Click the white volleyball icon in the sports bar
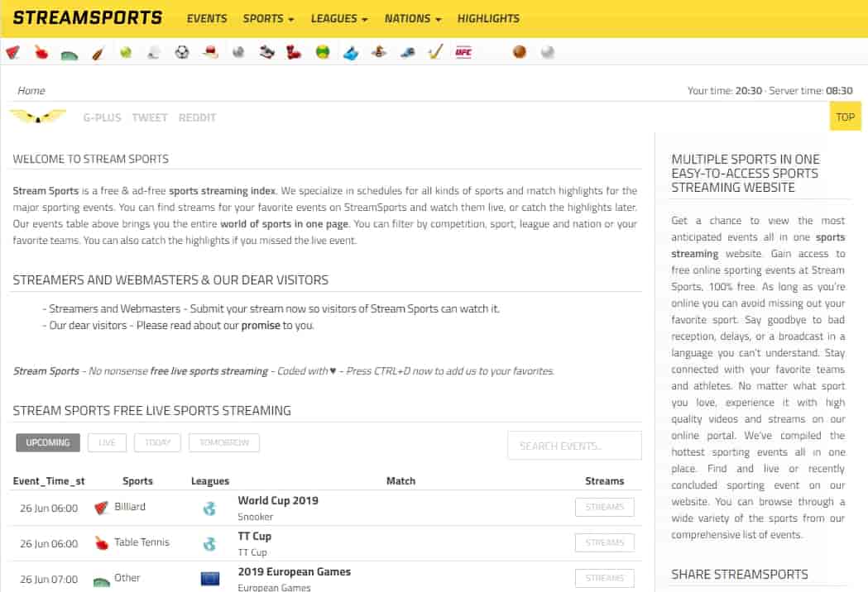The image size is (868, 592). pos(548,52)
